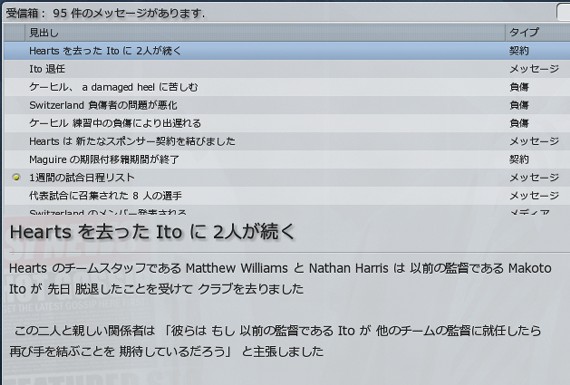Click the inbox count text '95 件のメッセージがあります'
The image size is (570, 385).
click(129, 13)
